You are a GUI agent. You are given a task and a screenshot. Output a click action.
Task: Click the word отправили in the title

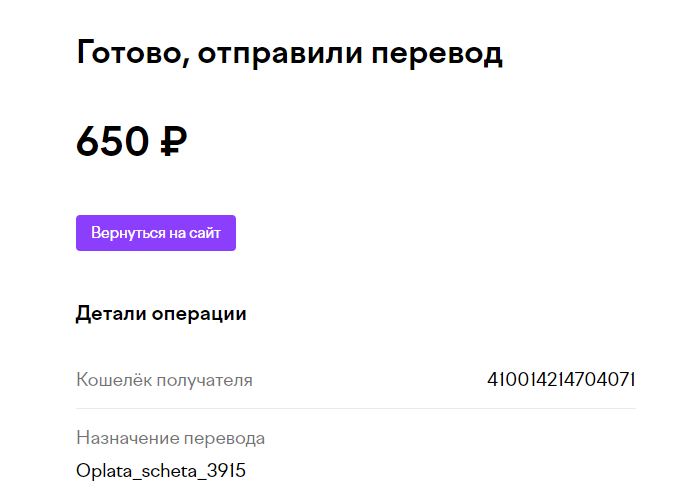click(280, 54)
